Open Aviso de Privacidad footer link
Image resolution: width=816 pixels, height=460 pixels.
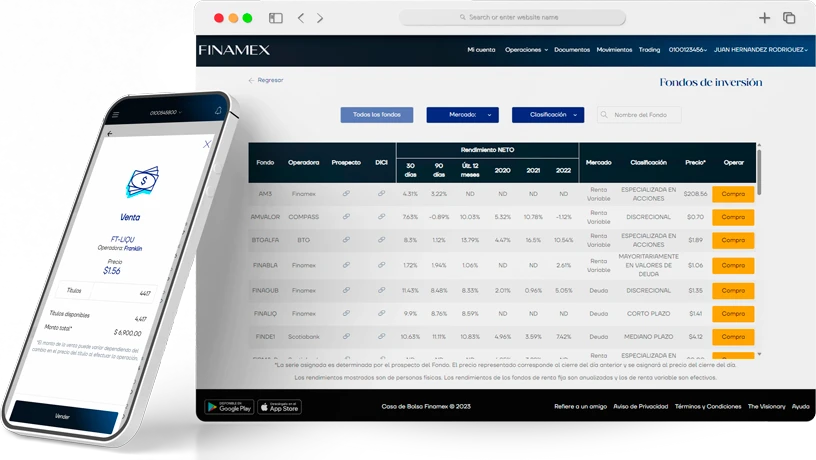pyautogui.click(x=641, y=406)
